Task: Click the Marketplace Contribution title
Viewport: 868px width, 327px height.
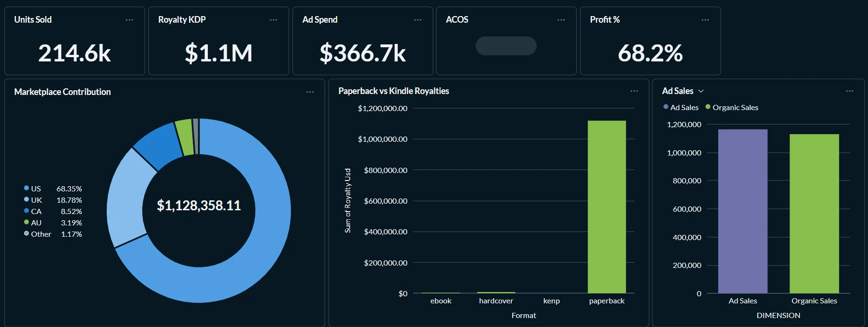Action: tap(62, 92)
